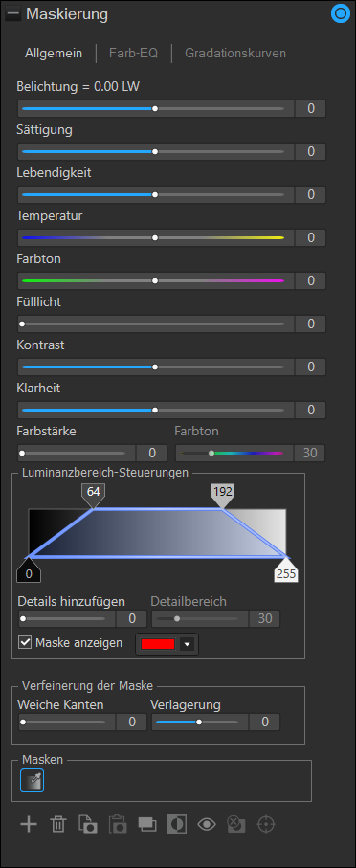
Task: Add a new mask with plus icon
Action: click(x=29, y=824)
